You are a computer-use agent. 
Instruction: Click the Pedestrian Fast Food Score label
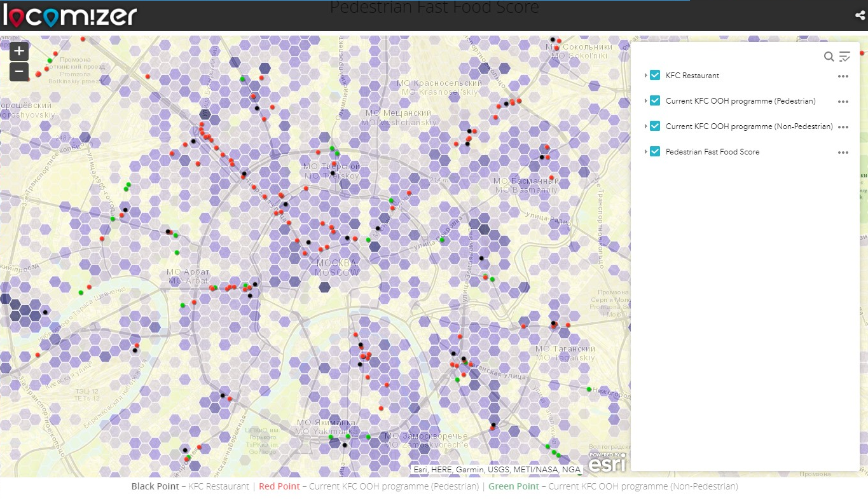pos(712,152)
